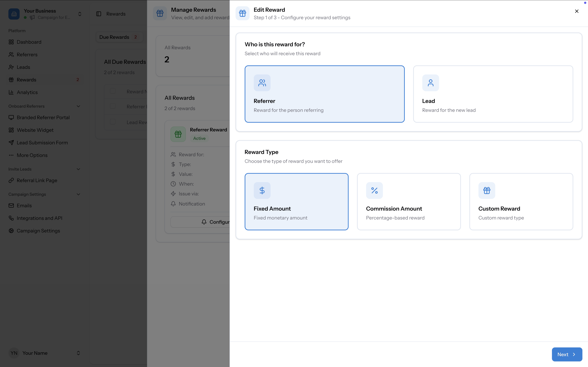Select the Lead Submission Form send icon
The height and width of the screenshot is (367, 588).
[11, 142]
